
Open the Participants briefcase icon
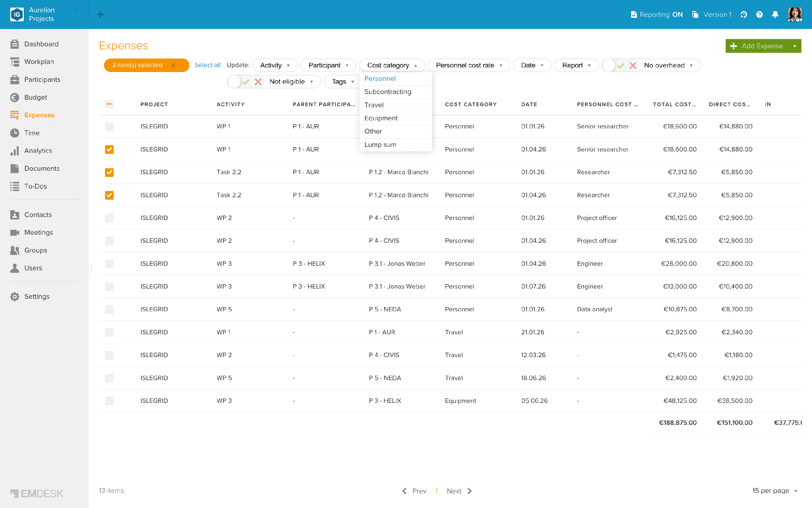pyautogui.click(x=14, y=80)
